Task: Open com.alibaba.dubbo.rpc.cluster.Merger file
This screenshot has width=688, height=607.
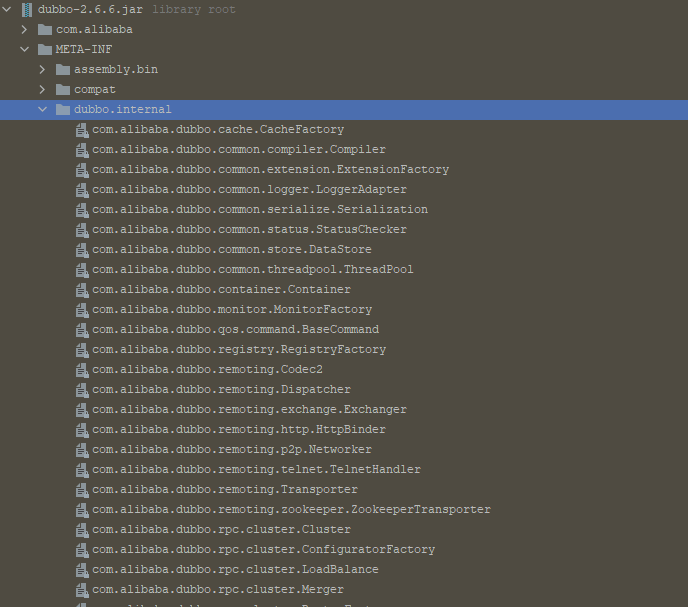Action: click(x=218, y=589)
